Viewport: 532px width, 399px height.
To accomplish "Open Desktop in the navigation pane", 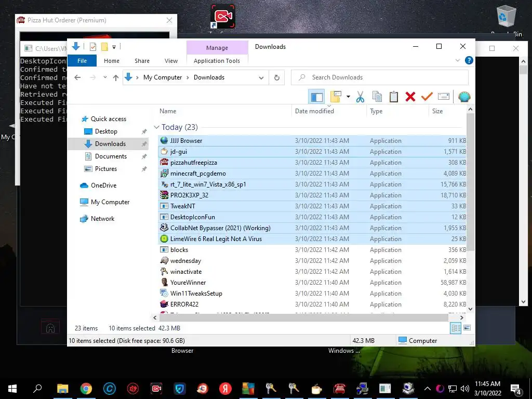I will click(x=106, y=131).
